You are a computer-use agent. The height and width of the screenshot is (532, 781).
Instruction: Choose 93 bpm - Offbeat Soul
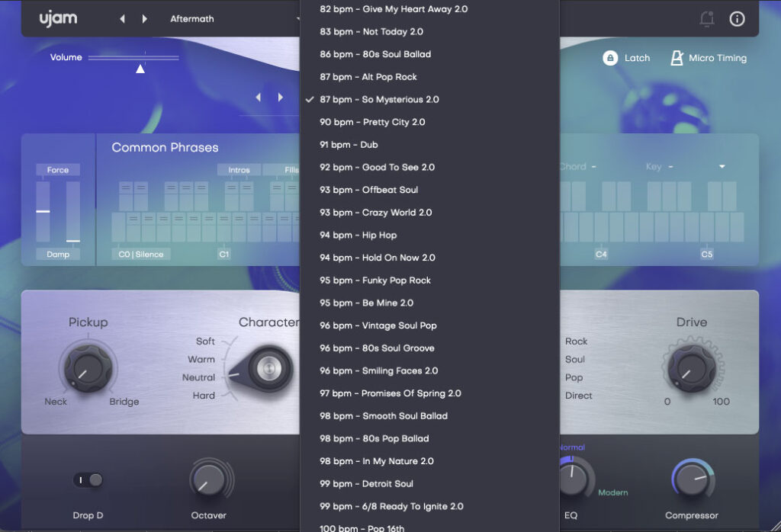[429, 190]
